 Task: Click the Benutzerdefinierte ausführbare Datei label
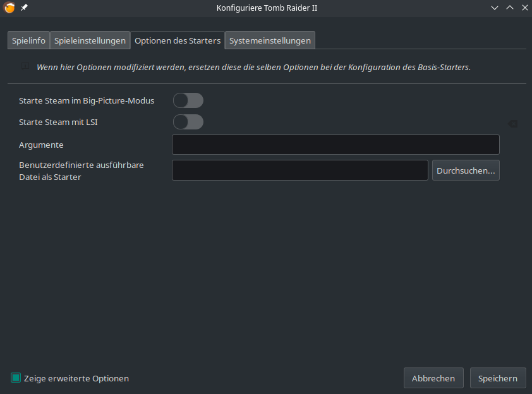pyautogui.click(x=82, y=171)
